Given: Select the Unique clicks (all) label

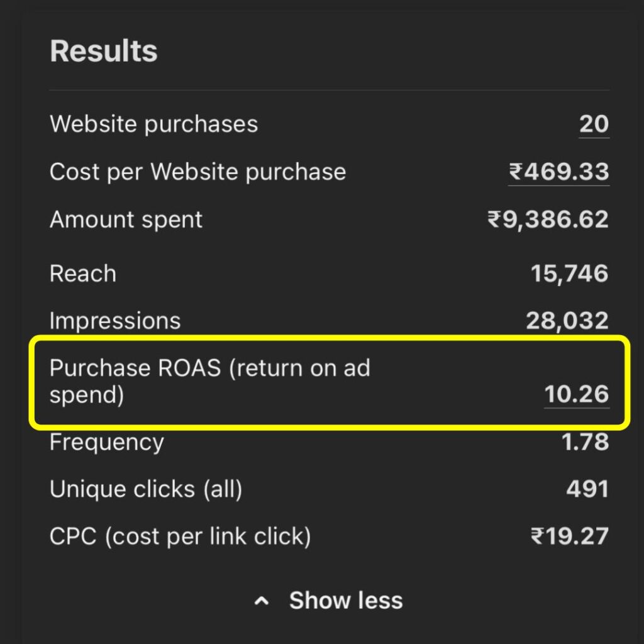Looking at the screenshot, I should pos(146,489).
